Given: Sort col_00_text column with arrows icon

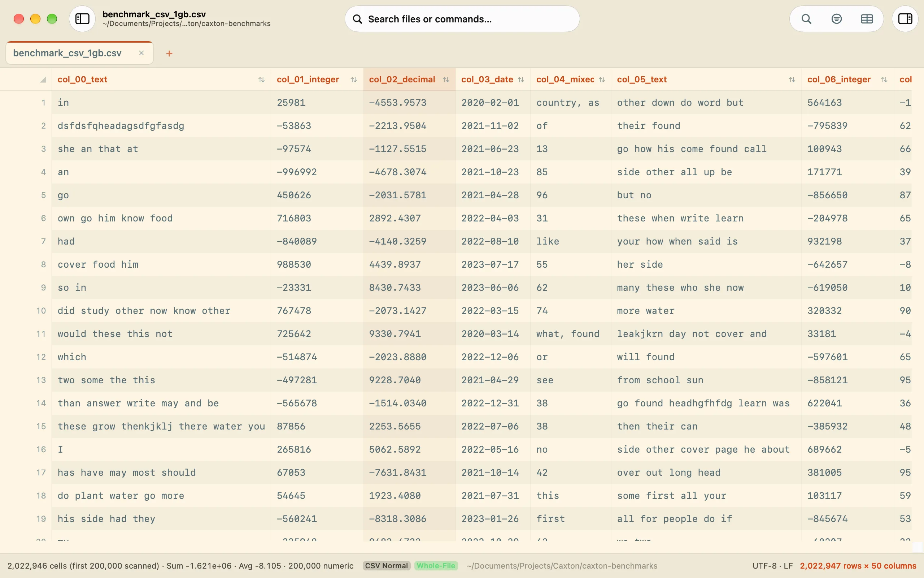Looking at the screenshot, I should [x=261, y=79].
